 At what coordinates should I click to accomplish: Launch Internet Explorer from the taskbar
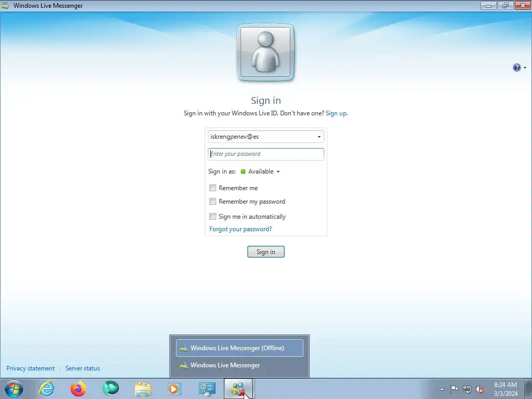pyautogui.click(x=46, y=389)
